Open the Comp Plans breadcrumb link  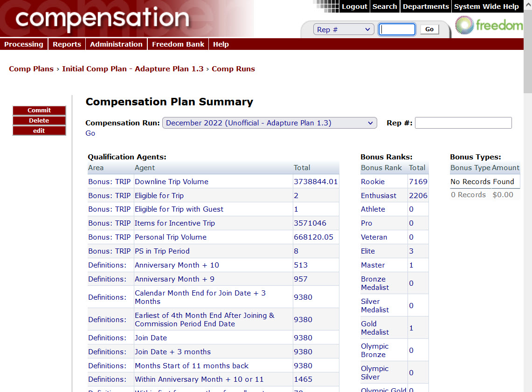[31, 69]
